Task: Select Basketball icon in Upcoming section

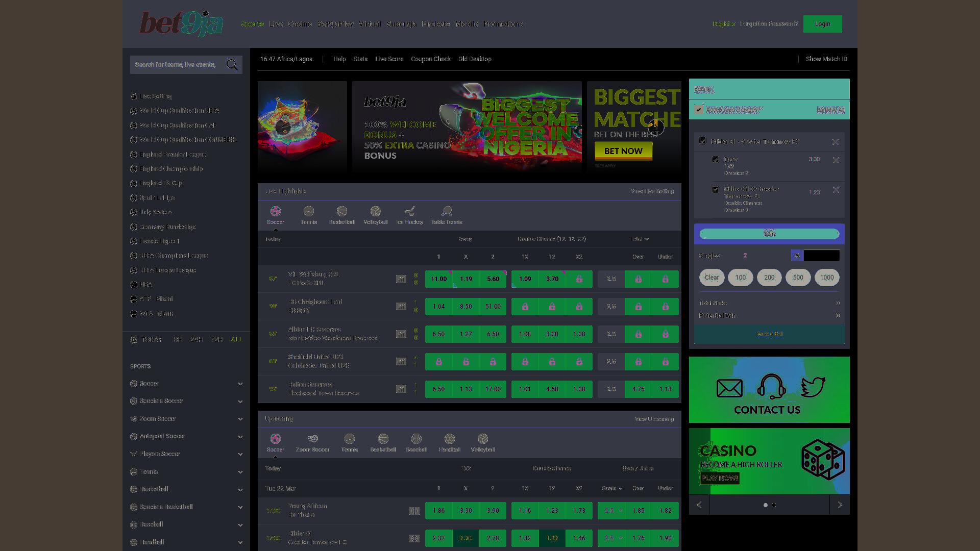Action: coord(383,439)
